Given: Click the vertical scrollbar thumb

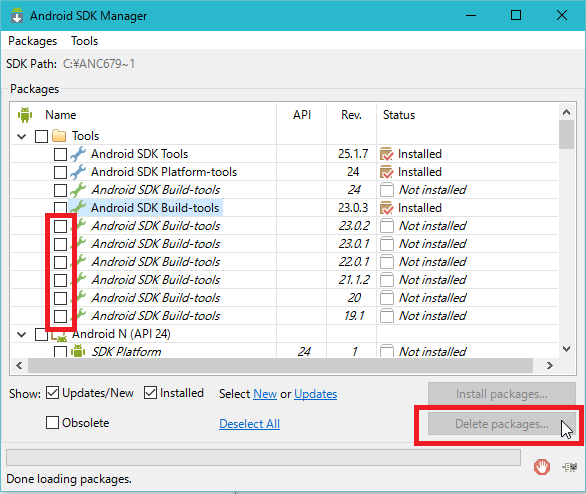Looking at the screenshot, I should pos(567,135).
